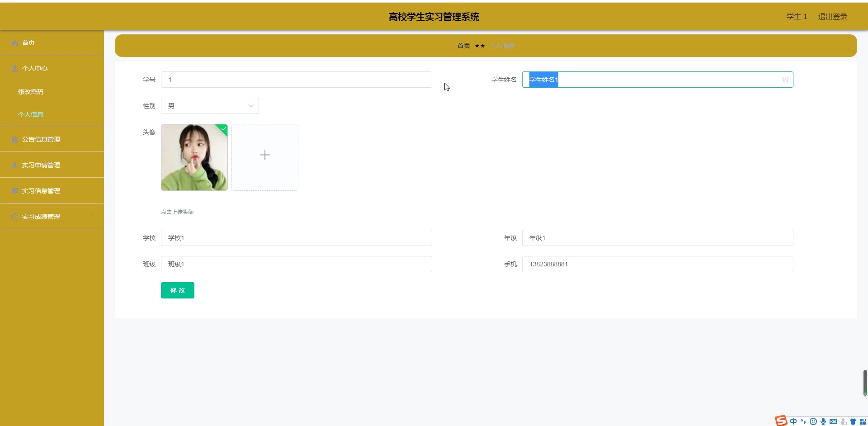Click the Sogou voice input microphone icon
868x426 pixels.
823,421
